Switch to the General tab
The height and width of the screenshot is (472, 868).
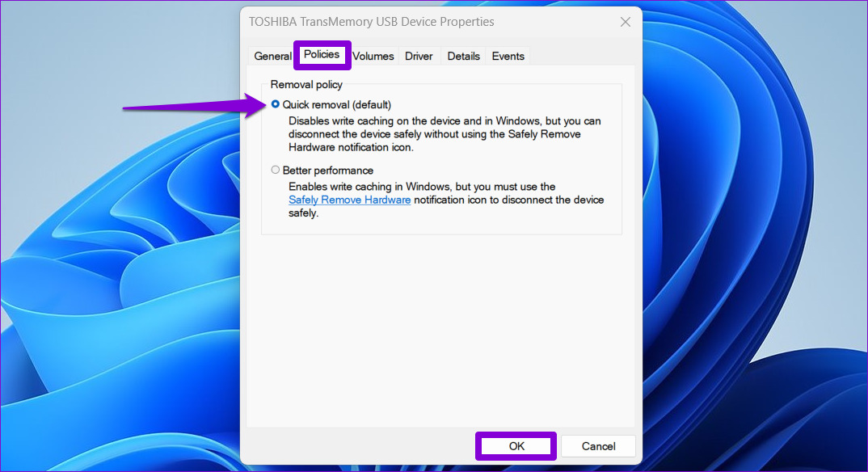(272, 56)
